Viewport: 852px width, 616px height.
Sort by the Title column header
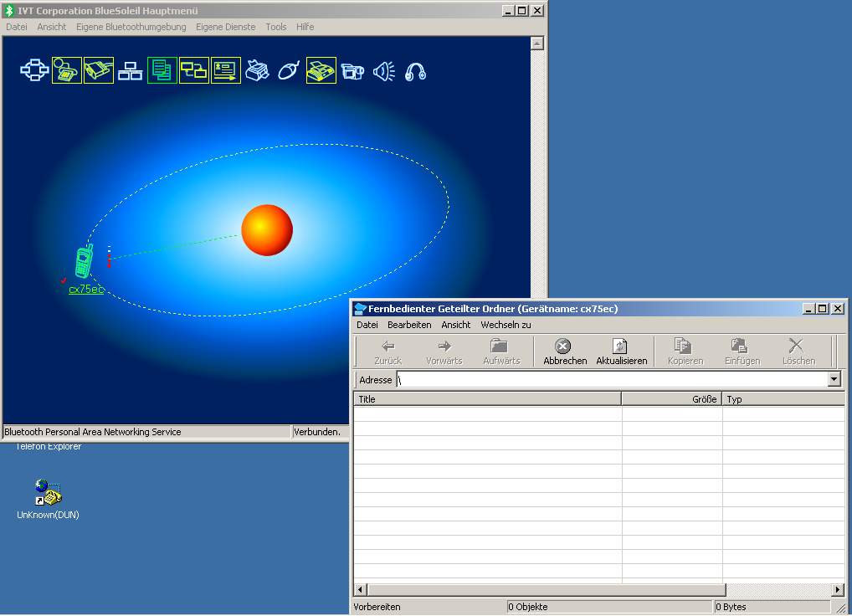pyautogui.click(x=487, y=398)
